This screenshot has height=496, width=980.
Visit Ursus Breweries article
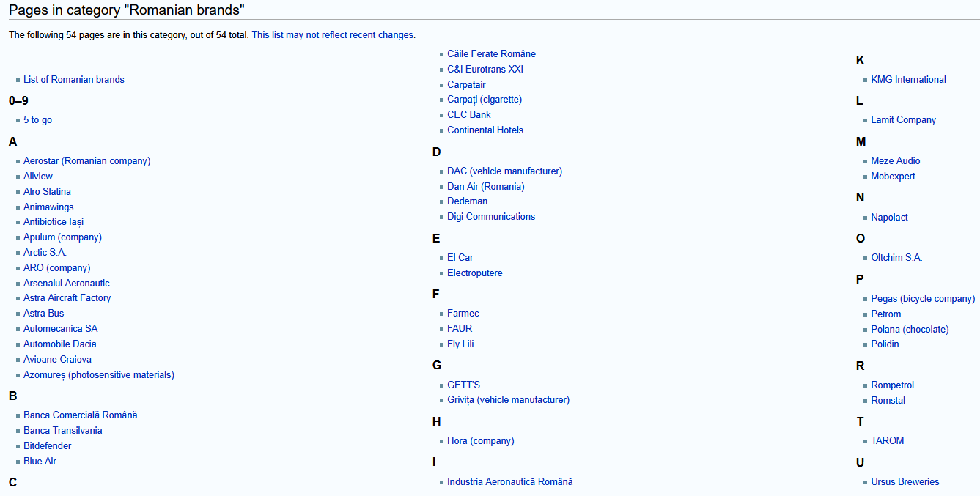point(905,481)
